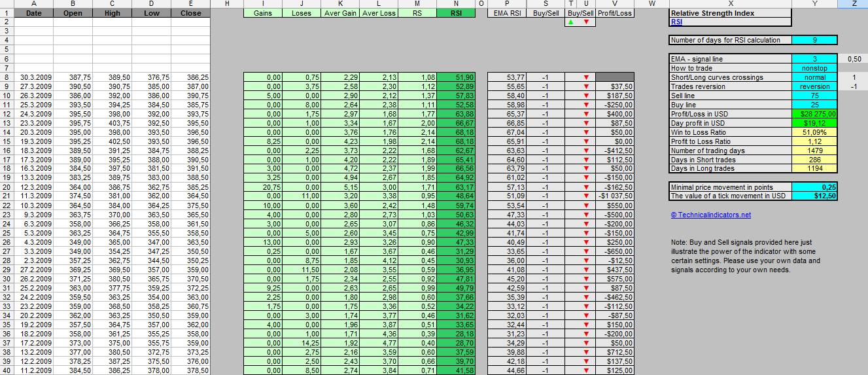Select profit value $712,50

pyautogui.click(x=615, y=352)
